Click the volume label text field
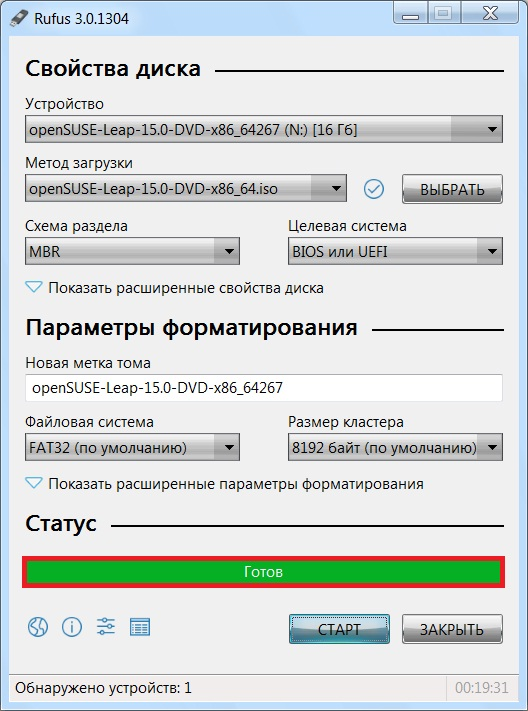The image size is (528, 711). pos(264,388)
